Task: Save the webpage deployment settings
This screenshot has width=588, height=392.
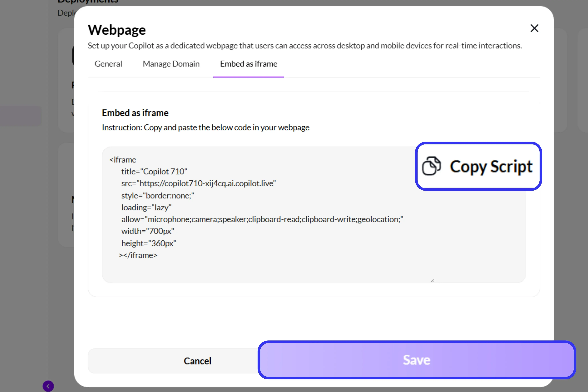Action: (416, 360)
